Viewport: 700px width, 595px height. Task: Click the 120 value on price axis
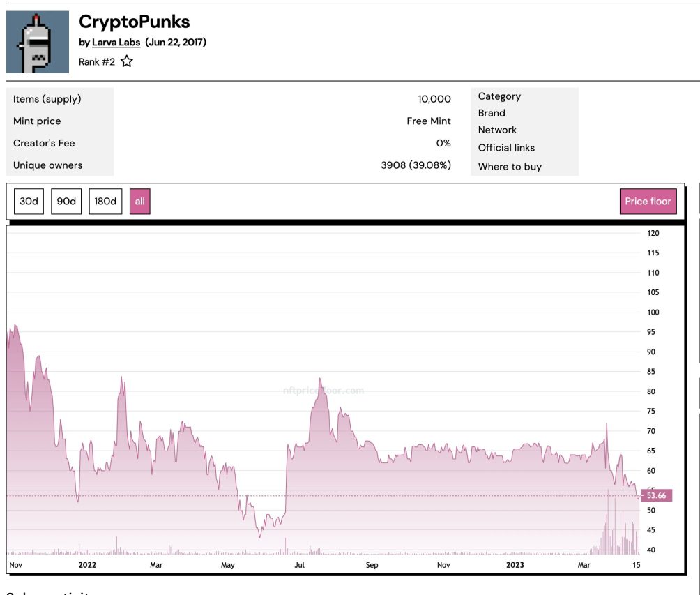point(653,233)
